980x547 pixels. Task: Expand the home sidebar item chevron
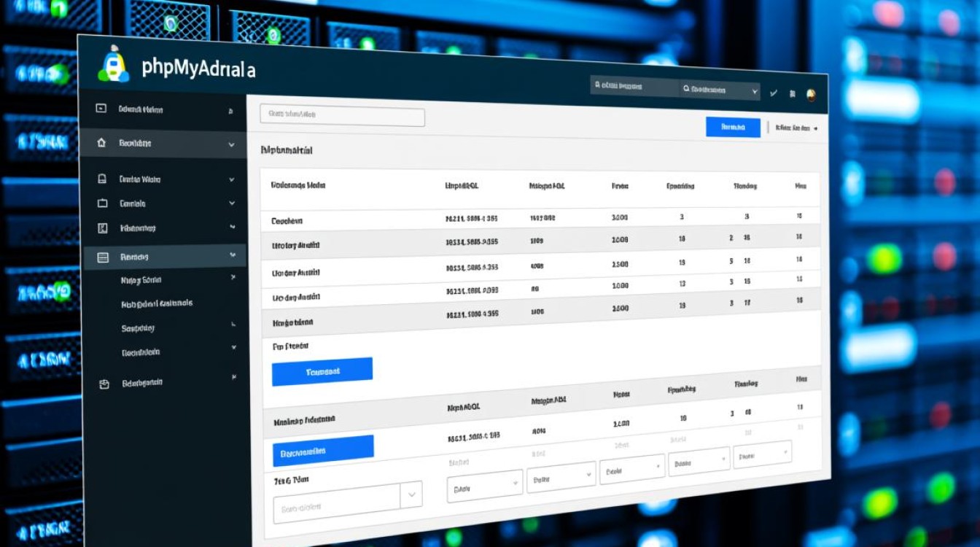[x=231, y=145]
